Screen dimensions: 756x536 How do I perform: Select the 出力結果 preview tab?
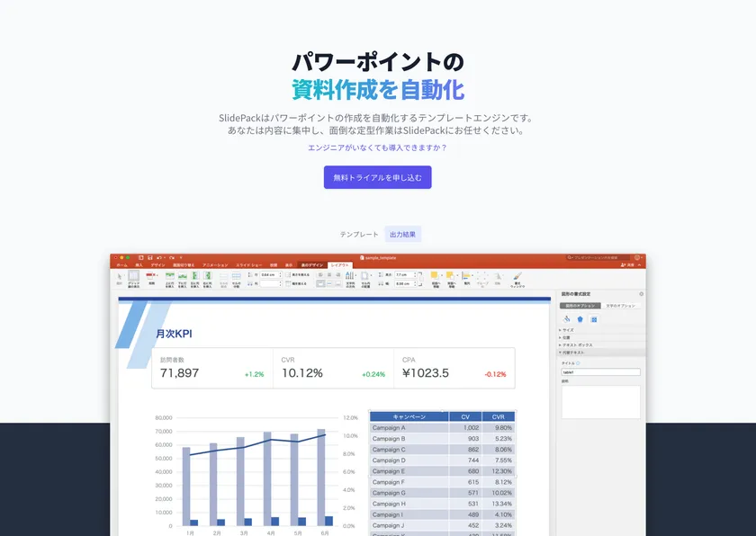click(x=402, y=234)
